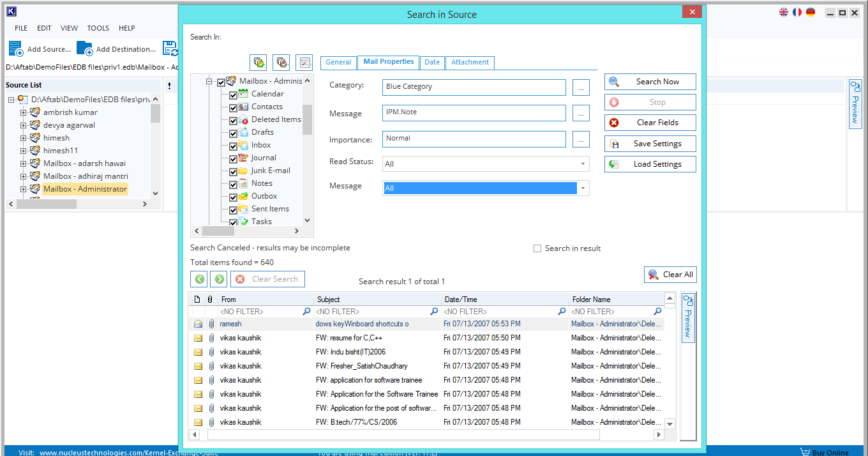The image size is (868, 456).
Task: Click the select-all folders icon above tree
Action: click(258, 62)
